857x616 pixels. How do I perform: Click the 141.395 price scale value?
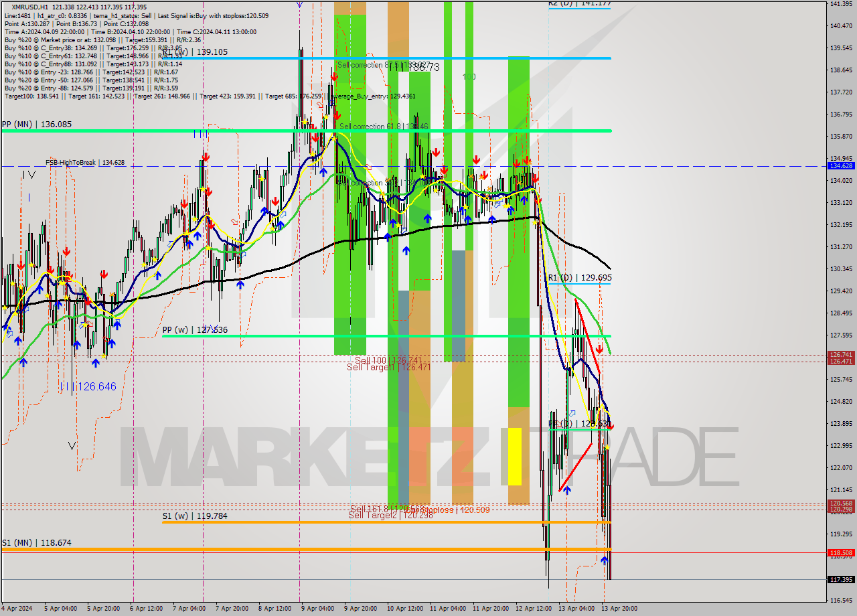(841, 4)
